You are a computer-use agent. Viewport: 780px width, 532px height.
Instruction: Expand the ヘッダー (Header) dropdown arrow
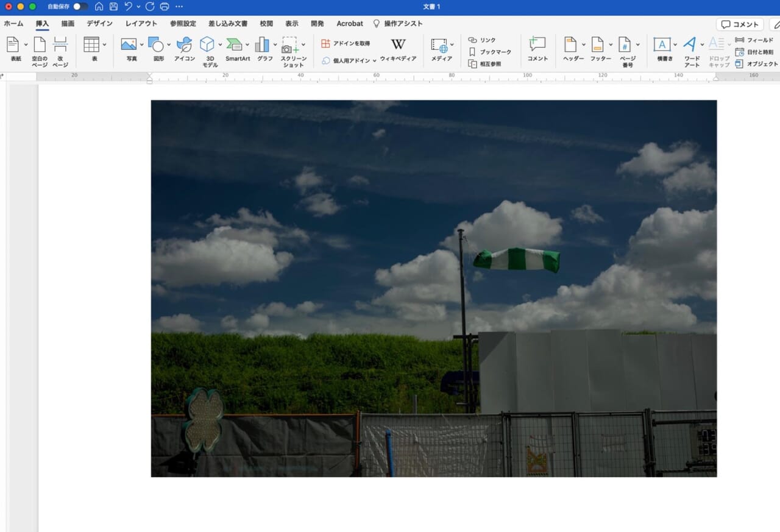583,44
